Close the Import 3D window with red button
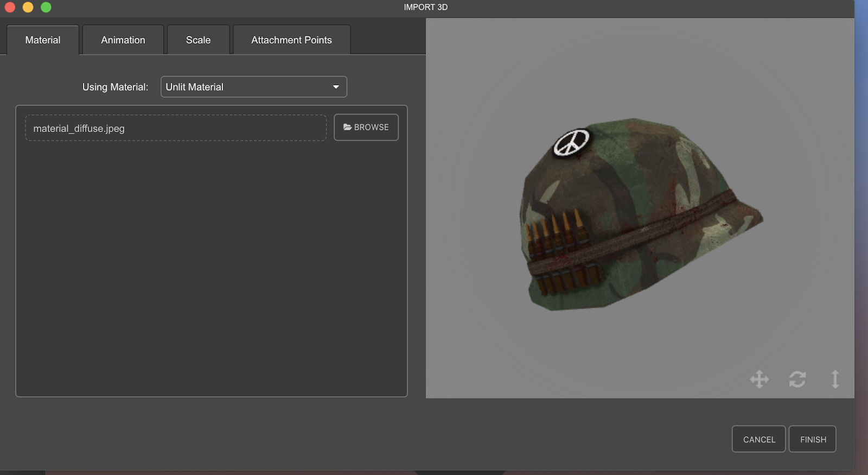 (x=10, y=7)
